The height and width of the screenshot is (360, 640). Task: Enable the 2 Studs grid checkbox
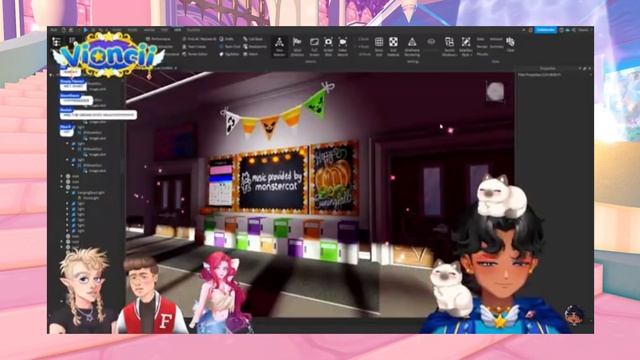363,39
